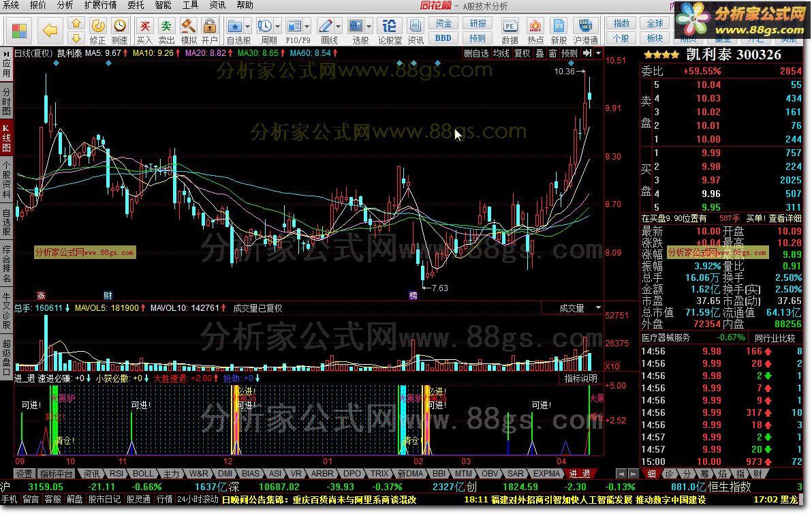Click the 指标说明 button

point(580,378)
